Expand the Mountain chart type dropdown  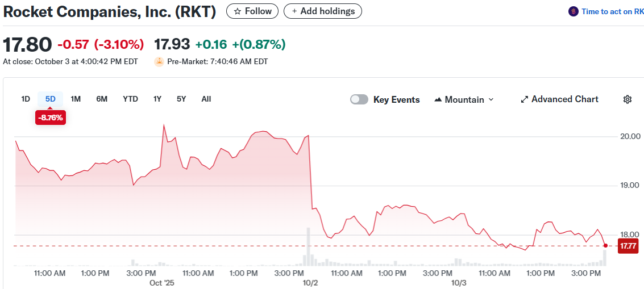coord(491,100)
